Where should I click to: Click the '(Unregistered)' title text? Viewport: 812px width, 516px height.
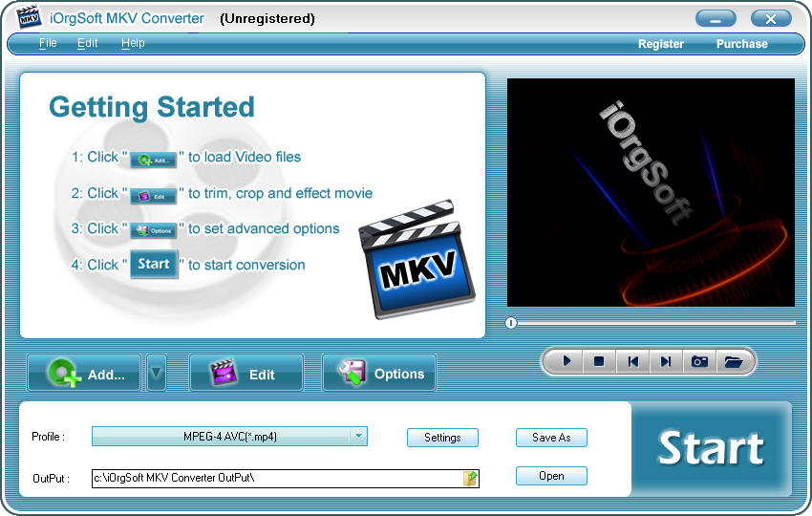[x=267, y=19]
